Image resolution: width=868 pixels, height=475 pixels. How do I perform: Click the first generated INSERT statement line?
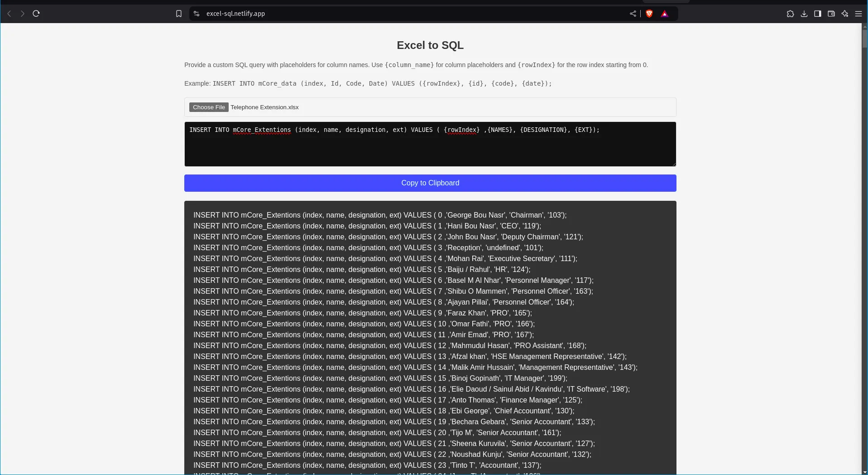[379, 215]
